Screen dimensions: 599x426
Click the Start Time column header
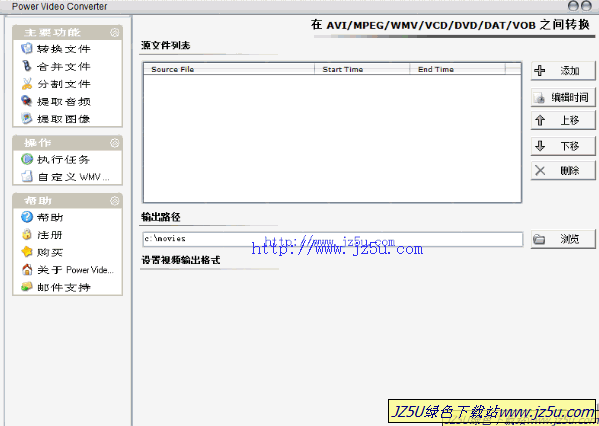click(362, 69)
